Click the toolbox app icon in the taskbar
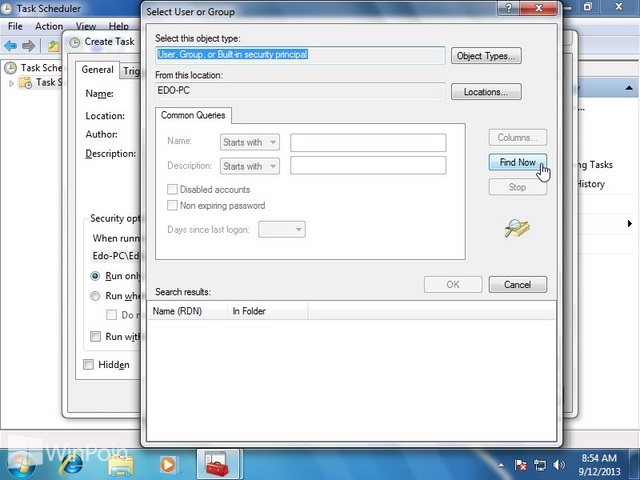Image resolution: width=640 pixels, height=480 pixels. coord(218,464)
